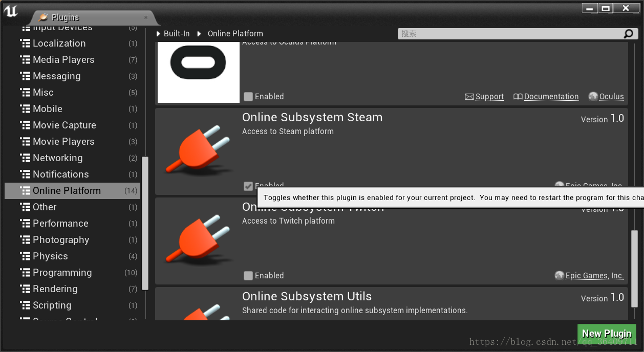Open the Localization category
This screenshot has width=644, height=352.
pos(72,43)
